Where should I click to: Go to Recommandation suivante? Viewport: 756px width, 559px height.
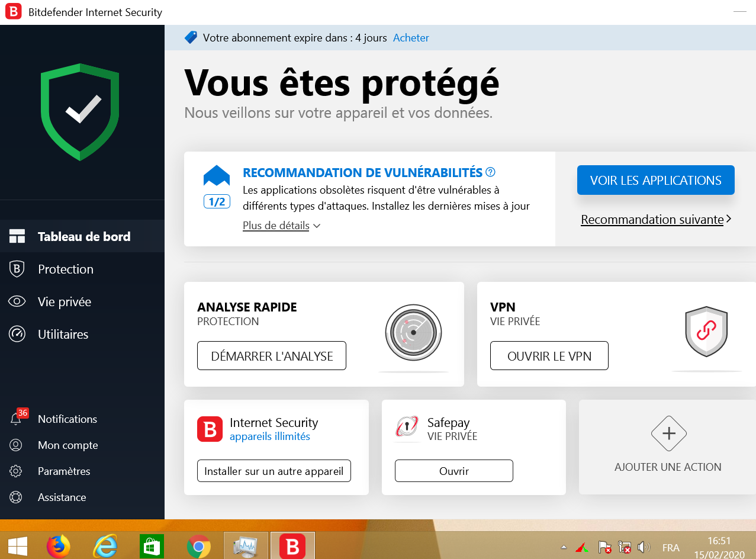point(657,220)
